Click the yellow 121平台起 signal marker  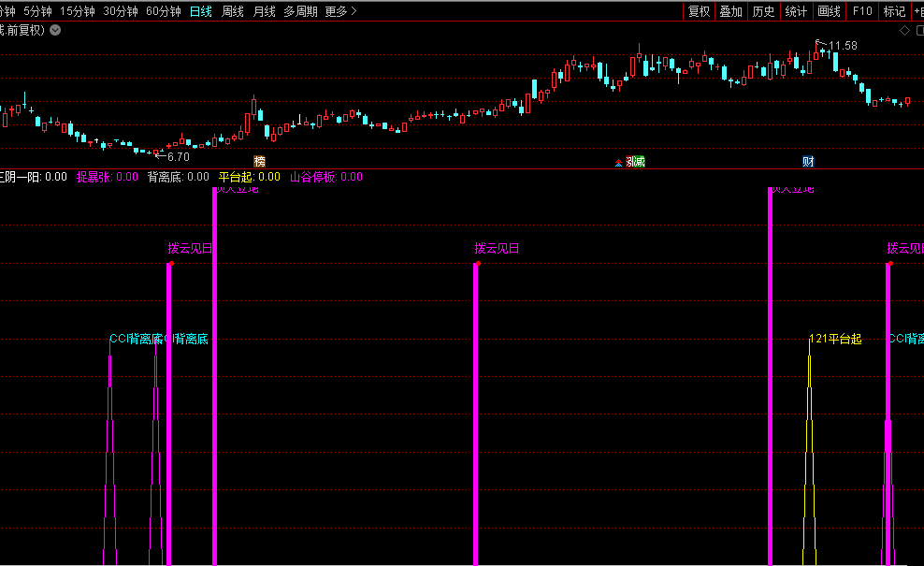click(x=835, y=339)
